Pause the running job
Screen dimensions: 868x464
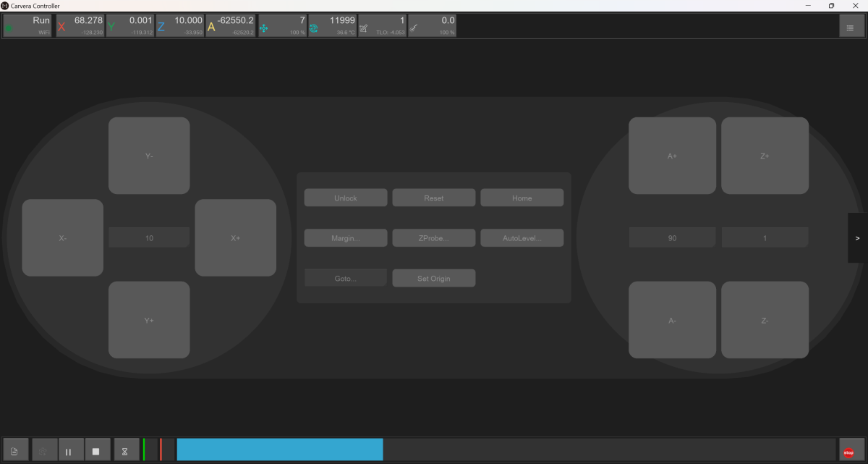tap(69, 452)
